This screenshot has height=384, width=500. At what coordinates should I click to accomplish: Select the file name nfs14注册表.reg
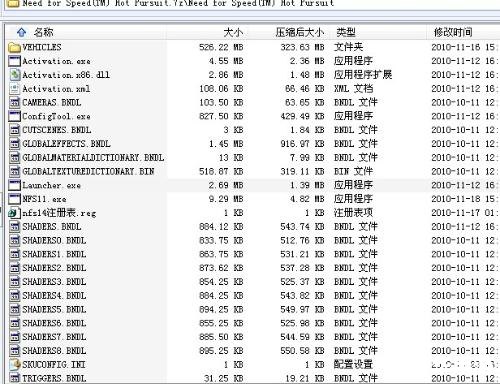coord(59,213)
